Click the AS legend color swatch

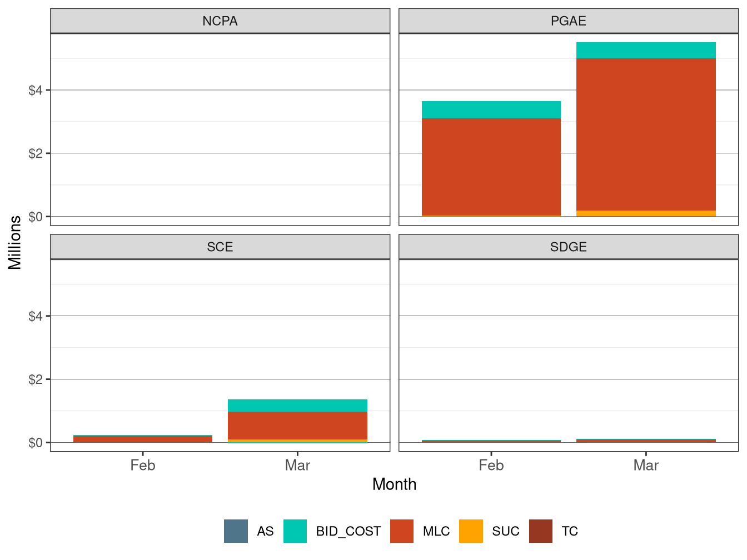click(x=236, y=531)
